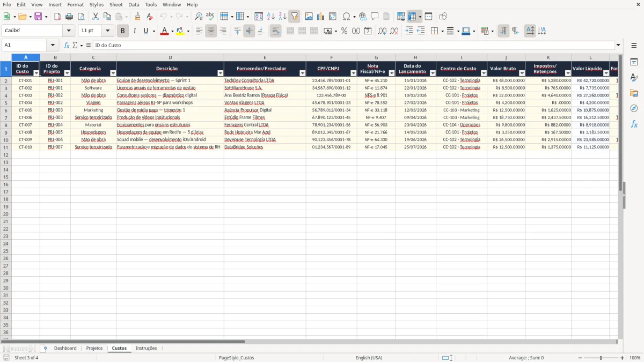Screen dimensions: 644x362
Task: Click zoom in plus button
Action: [623, 358]
